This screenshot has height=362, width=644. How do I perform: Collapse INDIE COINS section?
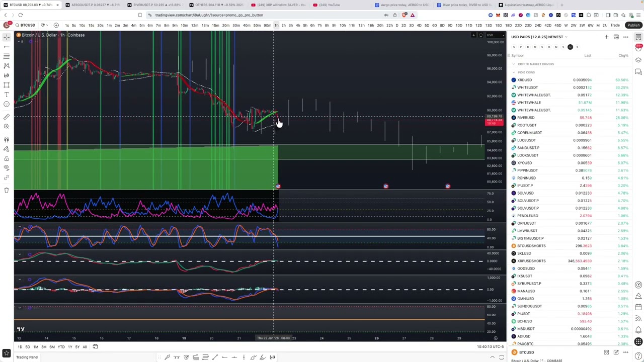tap(513, 72)
